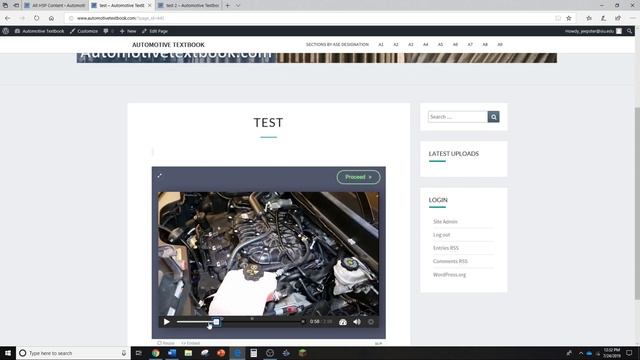
Task: Click the Log out link
Action: (441, 235)
